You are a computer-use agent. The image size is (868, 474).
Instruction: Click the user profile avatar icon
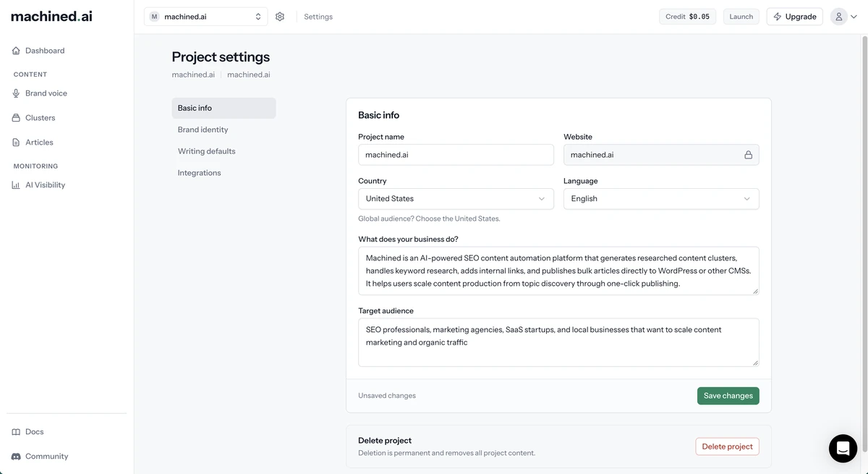pos(838,17)
